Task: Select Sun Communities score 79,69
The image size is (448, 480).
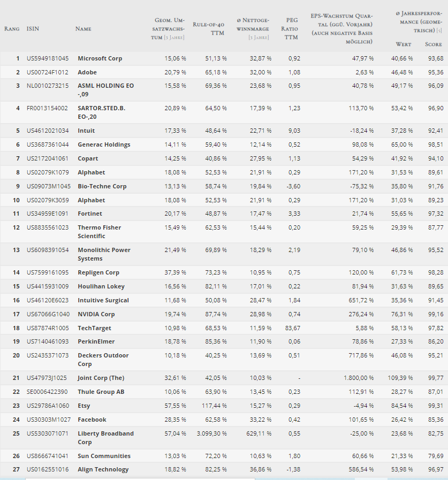Action: (436, 456)
